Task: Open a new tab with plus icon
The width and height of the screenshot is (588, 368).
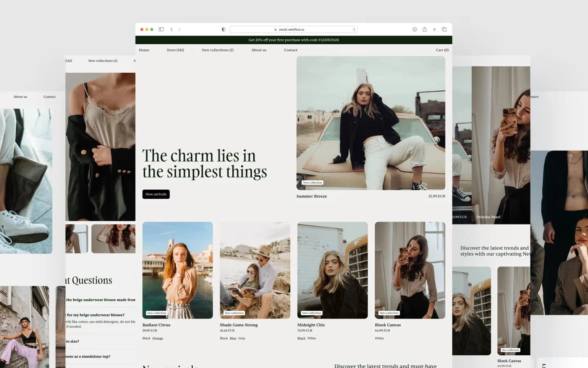Action: pos(434,29)
